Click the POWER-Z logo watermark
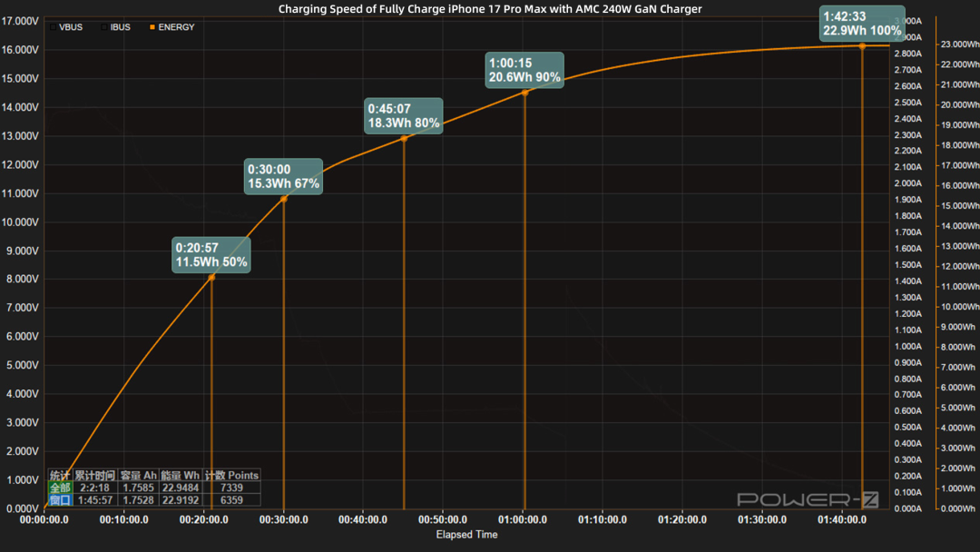The width and height of the screenshot is (980, 552). [x=795, y=499]
